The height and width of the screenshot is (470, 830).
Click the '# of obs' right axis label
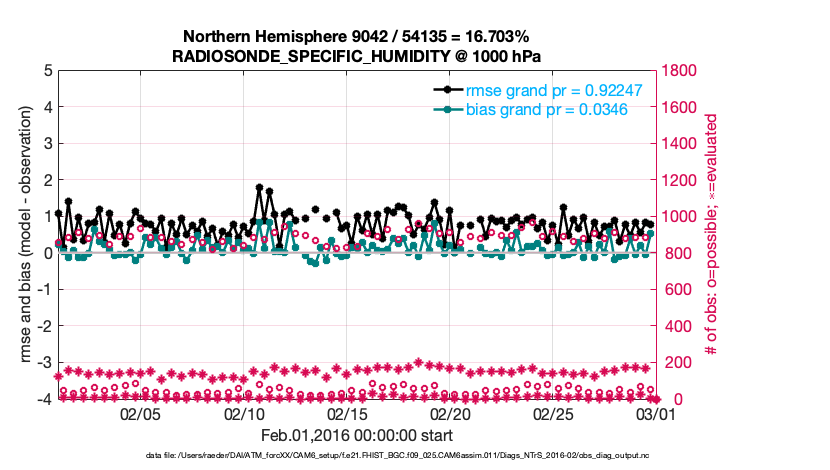[712, 235]
